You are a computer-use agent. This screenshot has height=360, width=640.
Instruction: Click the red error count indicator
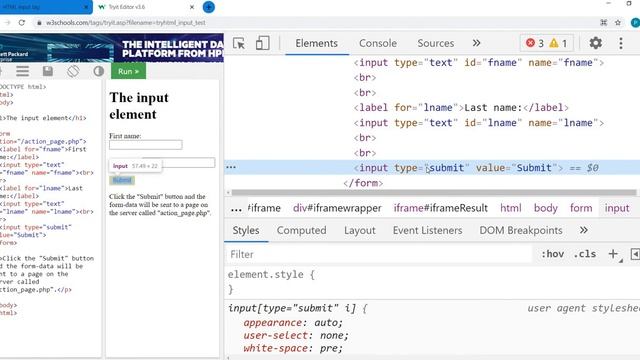535,43
